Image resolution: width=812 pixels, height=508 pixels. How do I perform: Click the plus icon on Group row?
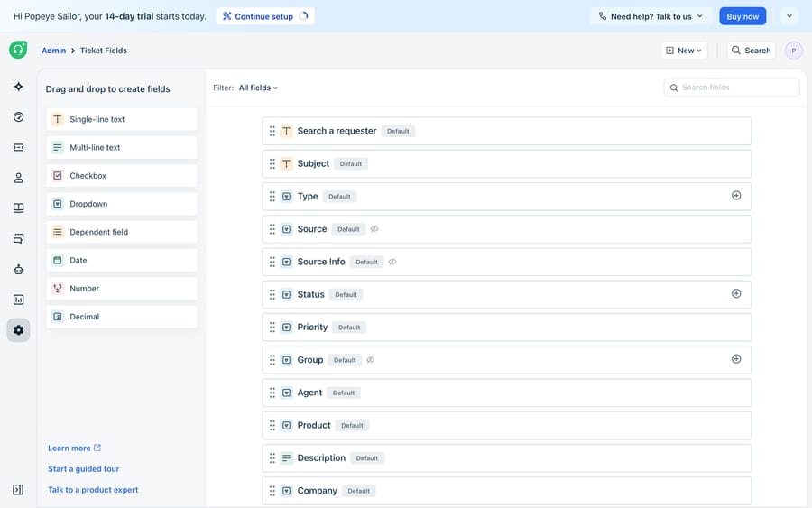pos(736,359)
